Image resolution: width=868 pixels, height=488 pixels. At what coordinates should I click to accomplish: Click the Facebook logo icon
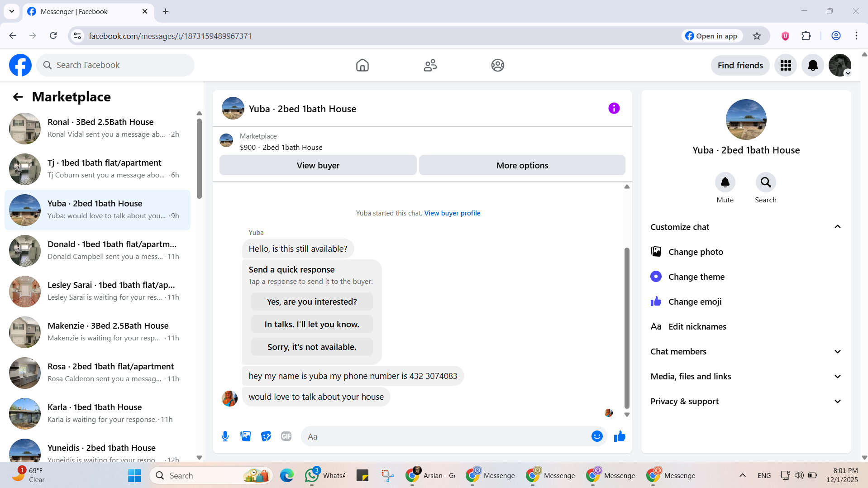20,65
